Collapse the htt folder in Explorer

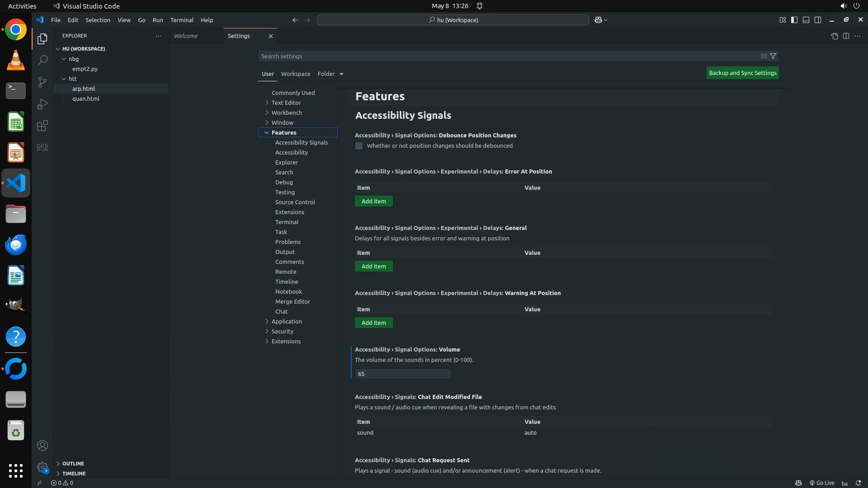tap(72, 79)
